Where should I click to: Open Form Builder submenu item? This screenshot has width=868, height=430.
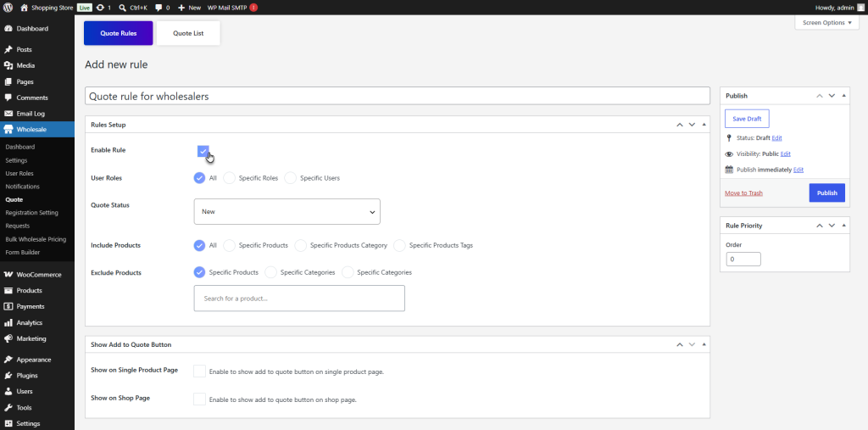[23, 252]
